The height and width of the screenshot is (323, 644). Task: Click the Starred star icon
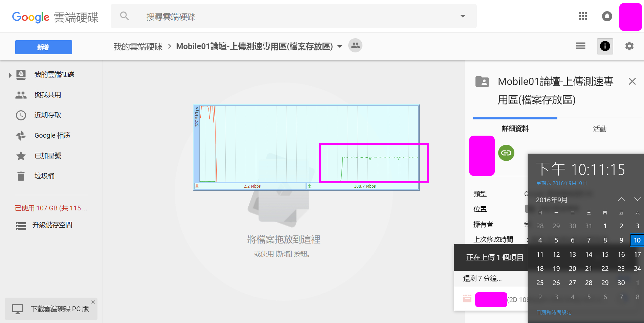pos(21,156)
